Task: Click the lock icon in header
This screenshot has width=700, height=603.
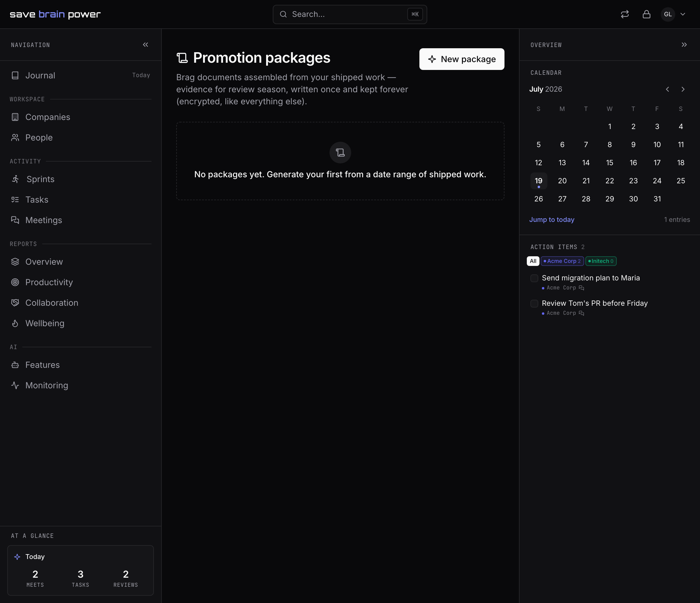Action: tap(646, 14)
